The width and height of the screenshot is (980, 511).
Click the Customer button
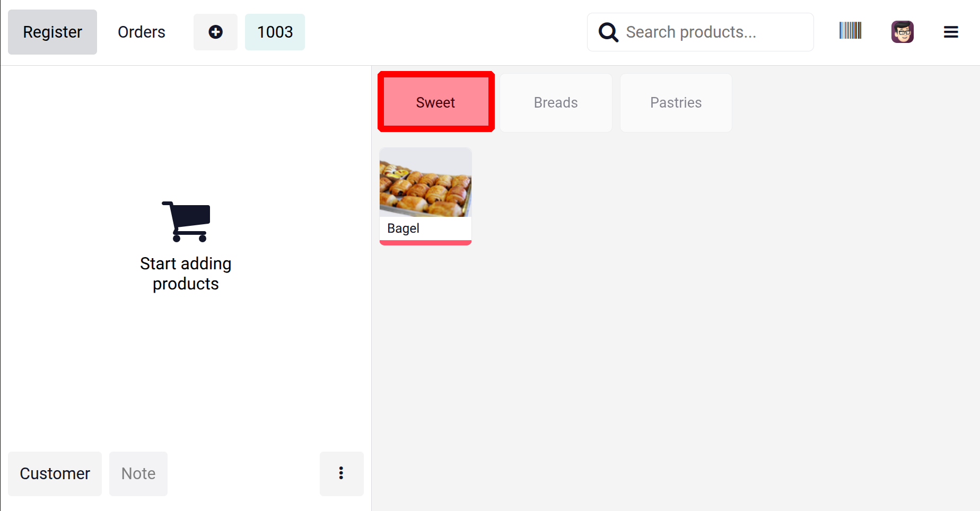pos(55,473)
